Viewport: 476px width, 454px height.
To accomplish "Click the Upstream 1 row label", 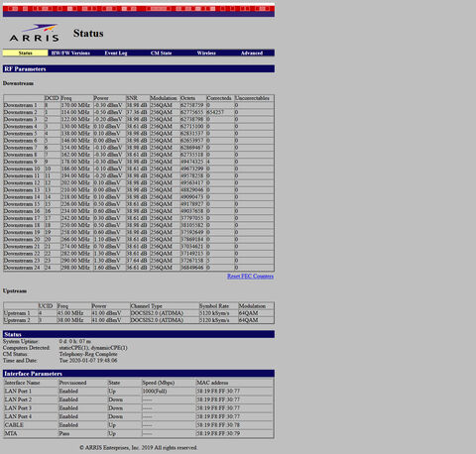I will (x=17, y=313).
